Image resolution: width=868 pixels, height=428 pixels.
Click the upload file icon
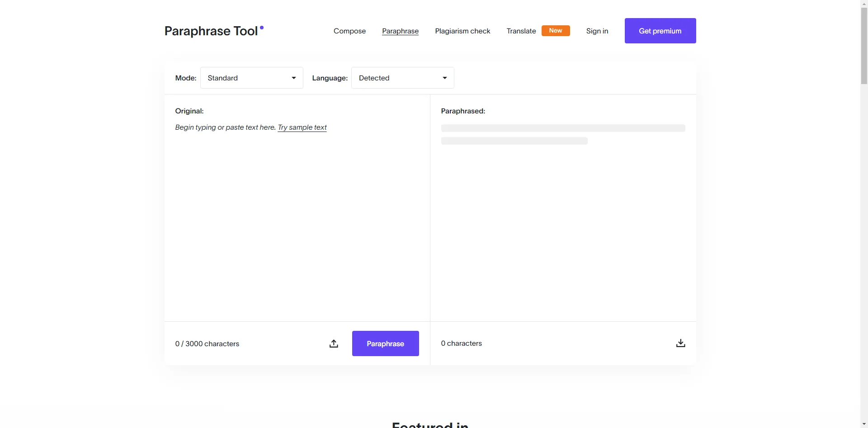point(334,343)
